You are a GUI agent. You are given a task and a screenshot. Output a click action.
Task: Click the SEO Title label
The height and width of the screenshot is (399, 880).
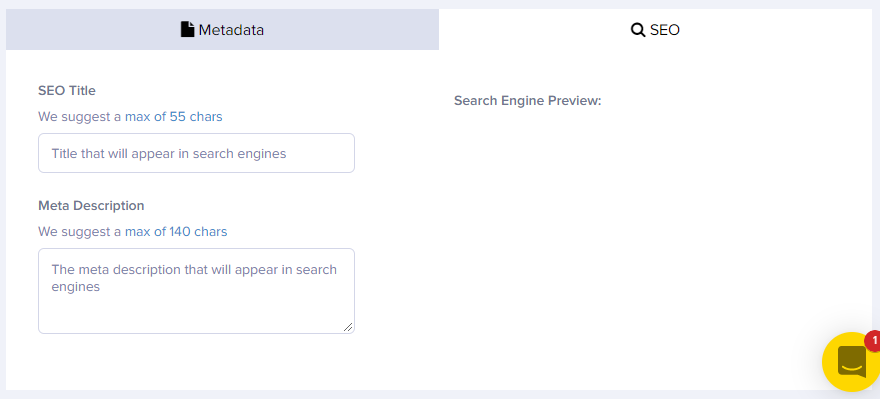pyautogui.click(x=67, y=90)
